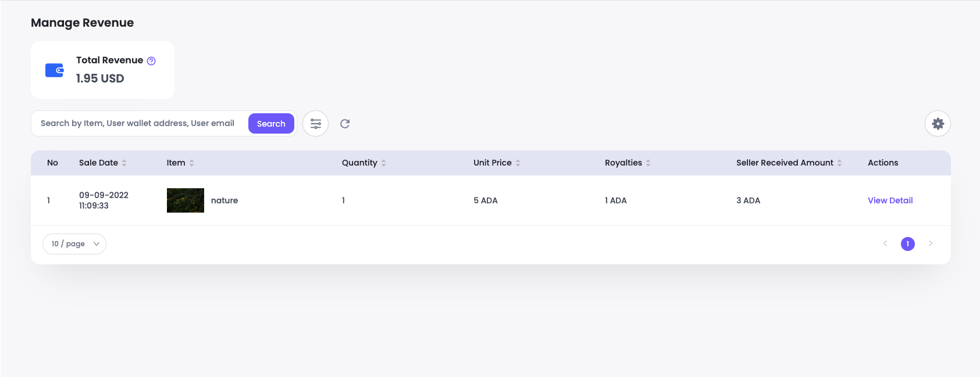
Task: Sort by Royalties column arrows
Action: [x=648, y=163]
